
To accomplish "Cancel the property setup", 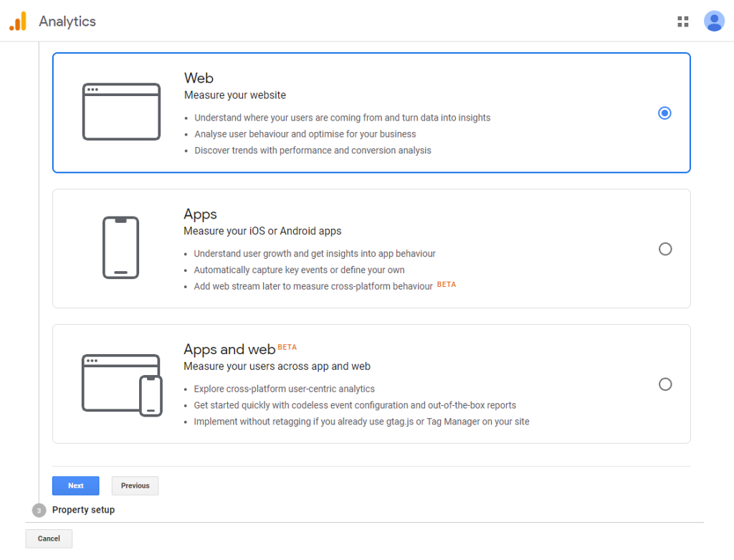I will tap(48, 538).
